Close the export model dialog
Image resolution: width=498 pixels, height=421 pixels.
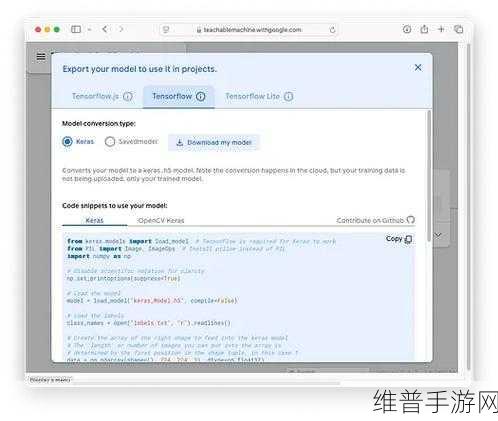(x=418, y=68)
